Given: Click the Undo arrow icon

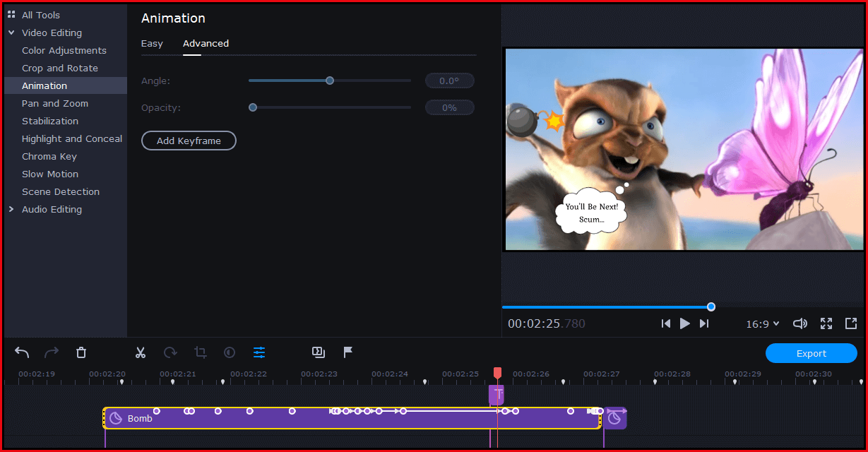Looking at the screenshot, I should [x=22, y=352].
